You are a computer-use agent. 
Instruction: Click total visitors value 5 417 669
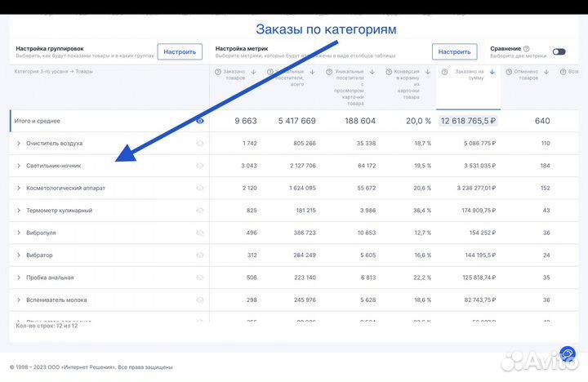click(x=297, y=121)
